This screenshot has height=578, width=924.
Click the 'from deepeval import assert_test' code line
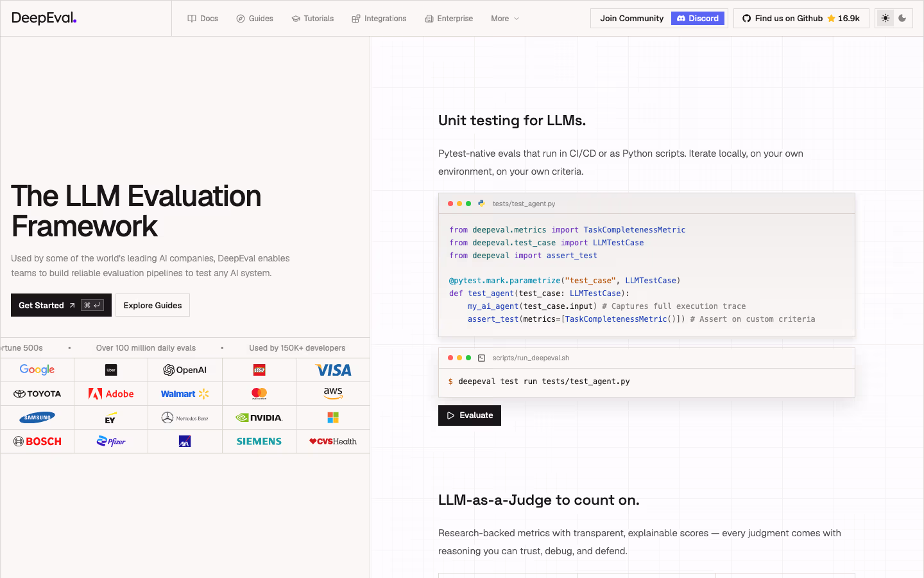[523, 256]
